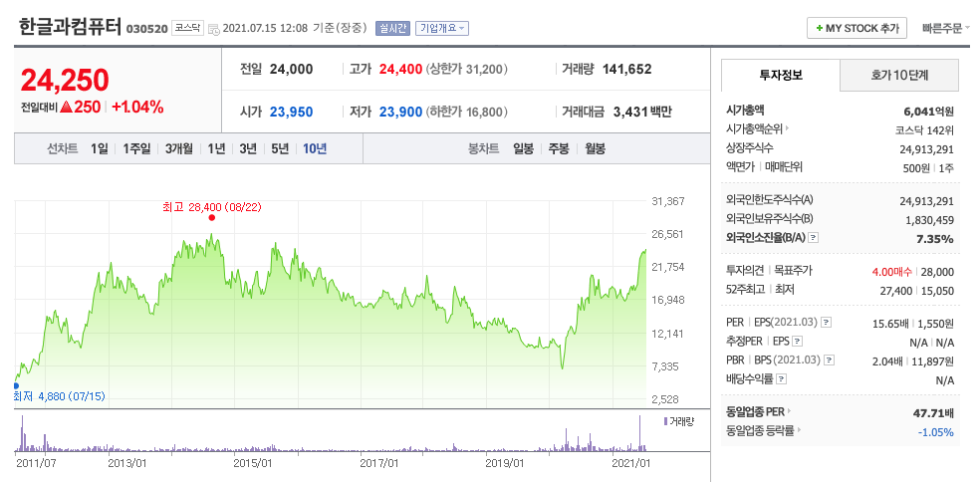This screenshot has width=980, height=482.
Task: Click the 코스닥 142위 rank value
Action: tap(924, 130)
